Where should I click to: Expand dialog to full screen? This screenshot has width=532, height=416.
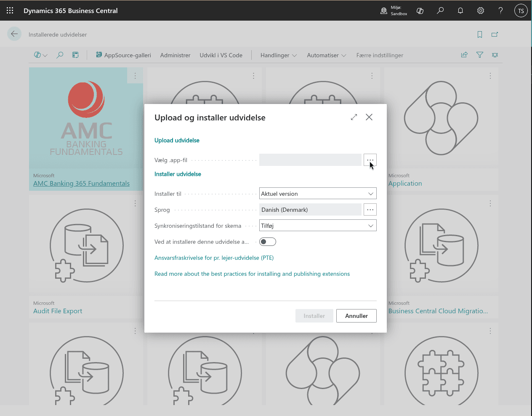click(x=354, y=117)
